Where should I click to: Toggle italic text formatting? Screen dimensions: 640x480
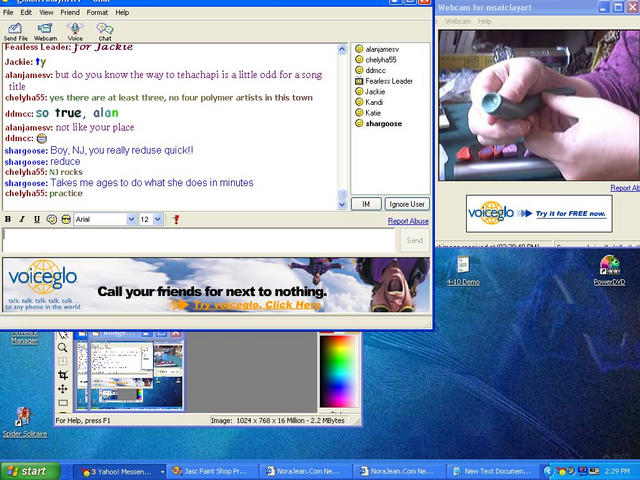(22, 219)
